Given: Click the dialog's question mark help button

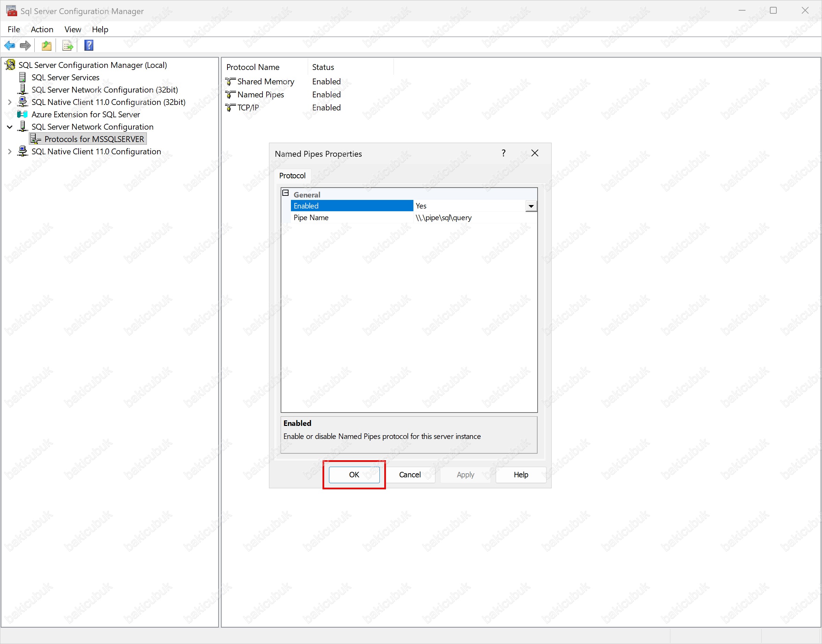Looking at the screenshot, I should click(x=503, y=153).
